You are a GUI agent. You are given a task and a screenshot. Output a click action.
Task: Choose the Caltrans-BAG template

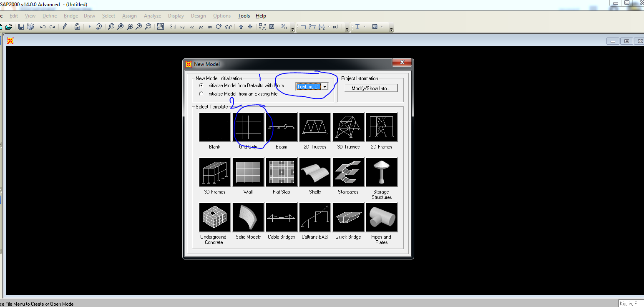pos(315,217)
